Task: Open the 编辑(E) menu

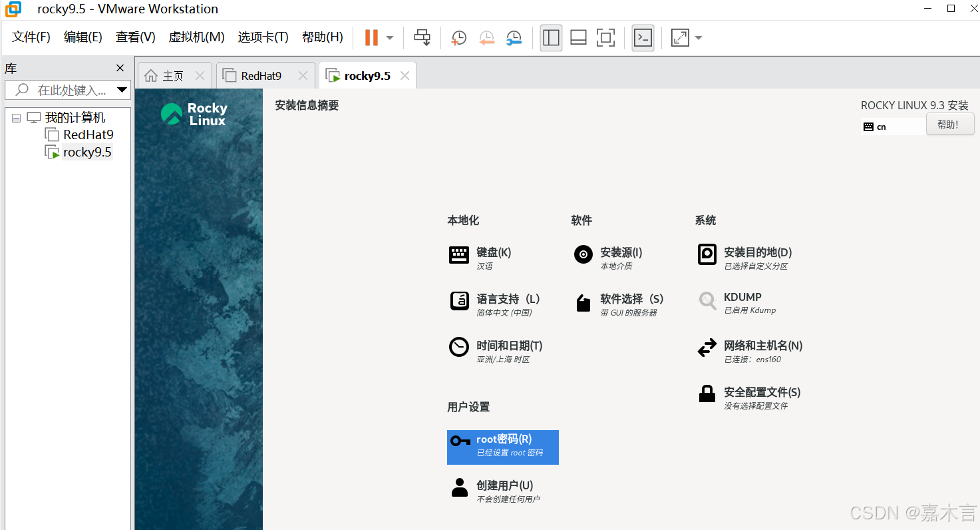Action: pos(82,37)
